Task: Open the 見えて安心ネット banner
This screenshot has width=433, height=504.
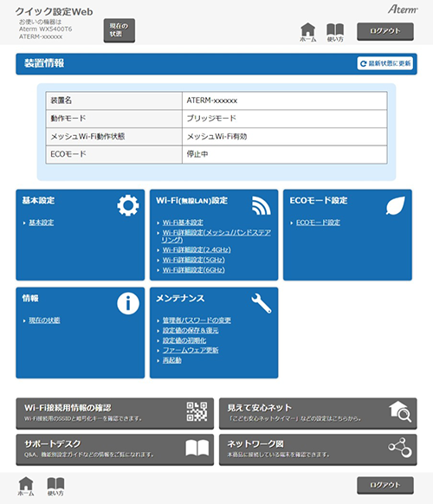Action: pyautogui.click(x=318, y=413)
